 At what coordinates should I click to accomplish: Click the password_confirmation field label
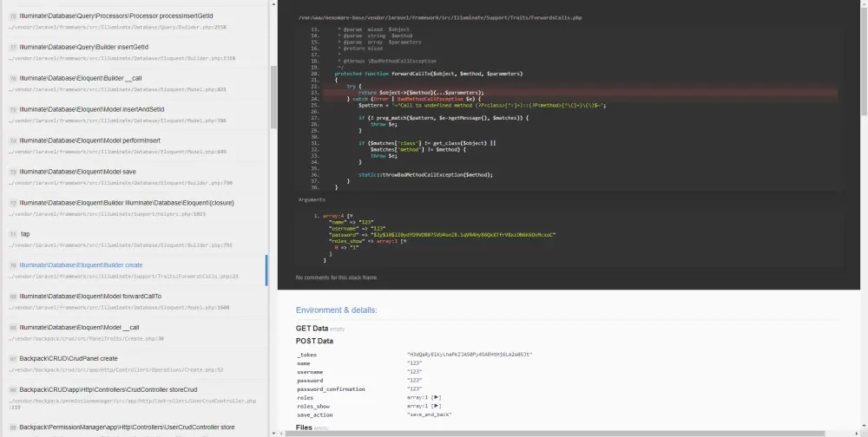[331, 388]
